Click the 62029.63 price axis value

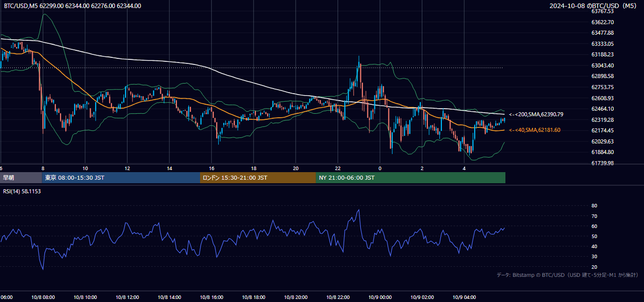(x=602, y=141)
